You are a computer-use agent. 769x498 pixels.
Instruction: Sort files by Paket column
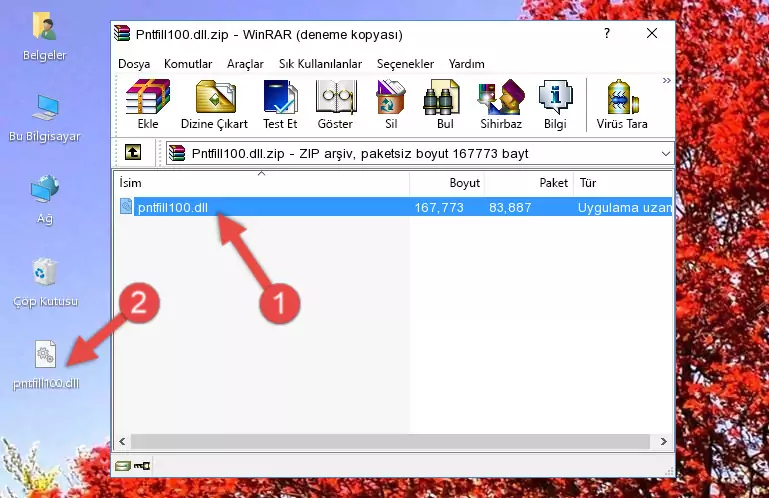point(529,183)
